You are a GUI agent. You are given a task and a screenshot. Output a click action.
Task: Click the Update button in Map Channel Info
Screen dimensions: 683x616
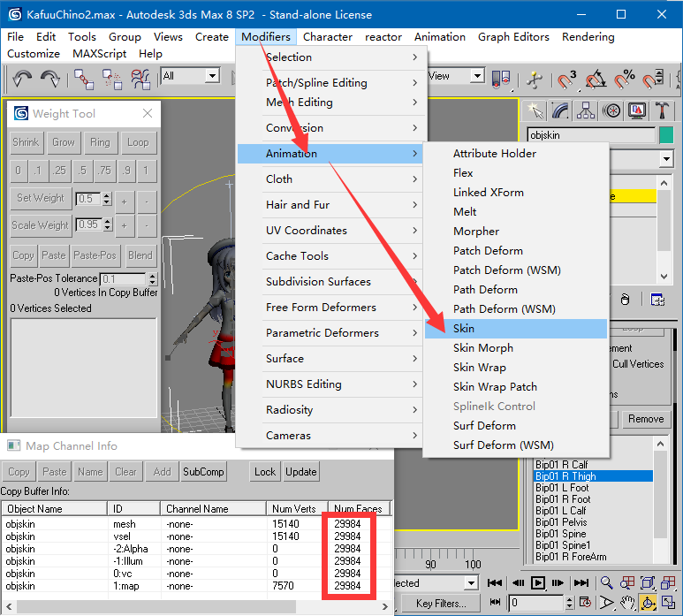[x=301, y=472]
